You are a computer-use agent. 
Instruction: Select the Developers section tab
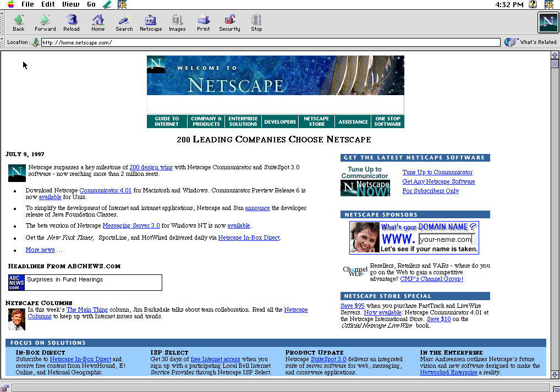pyautogui.click(x=279, y=121)
